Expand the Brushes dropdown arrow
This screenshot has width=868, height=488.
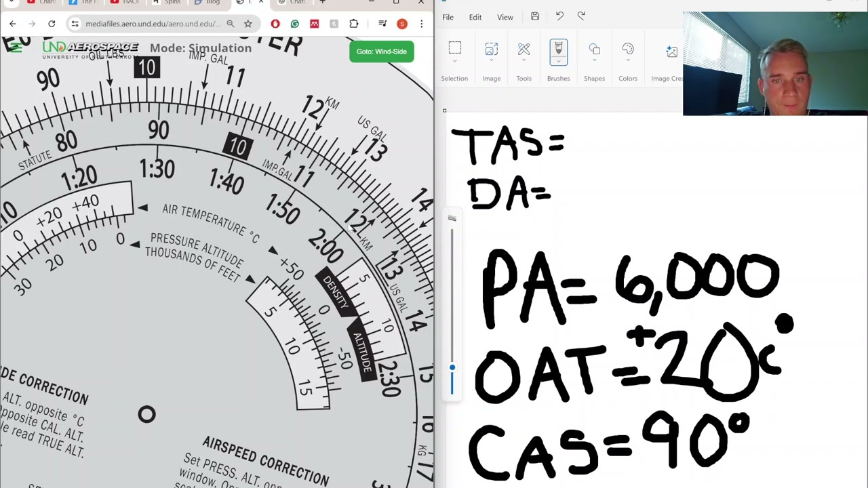(559, 61)
